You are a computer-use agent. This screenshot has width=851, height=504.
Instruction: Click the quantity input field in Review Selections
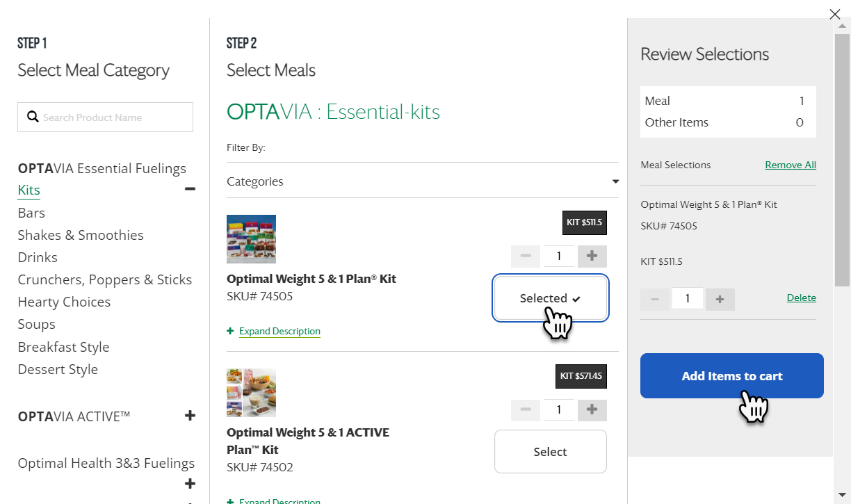click(687, 298)
